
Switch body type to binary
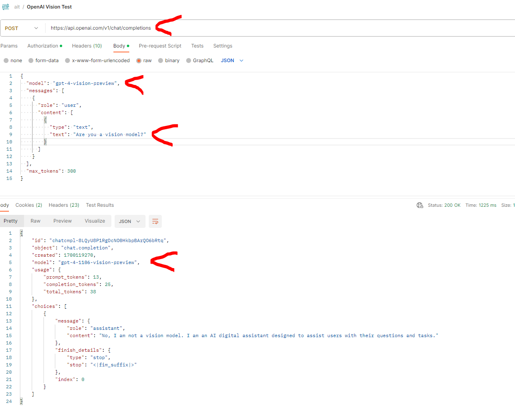click(161, 61)
